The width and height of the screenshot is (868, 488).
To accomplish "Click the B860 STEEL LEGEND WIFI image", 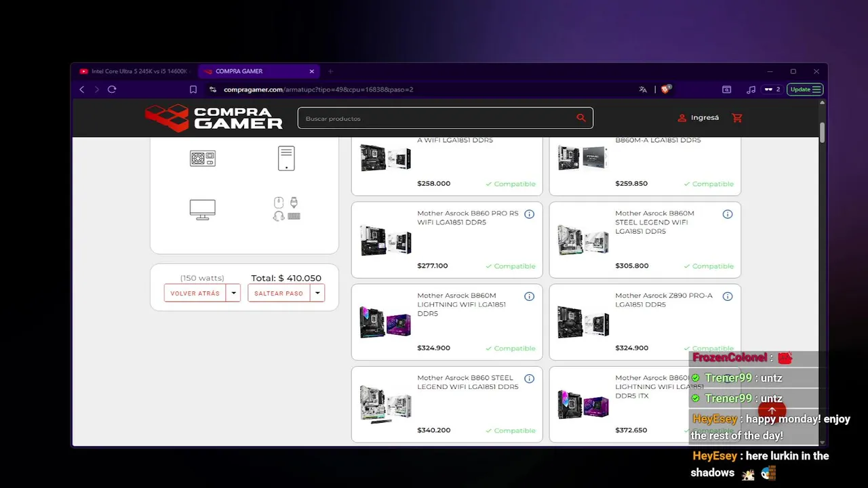I will [x=385, y=405].
